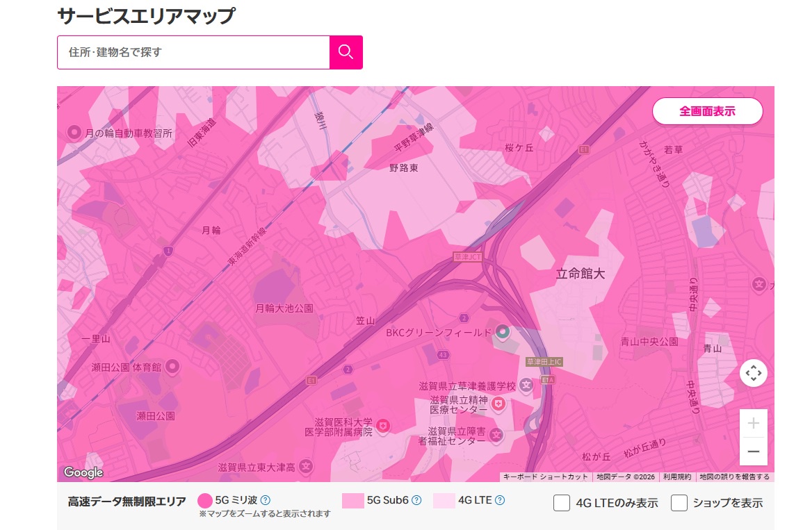Open help icon next to 4G LTE
Image resolution: width=812 pixels, height=530 pixels.
[500, 500]
